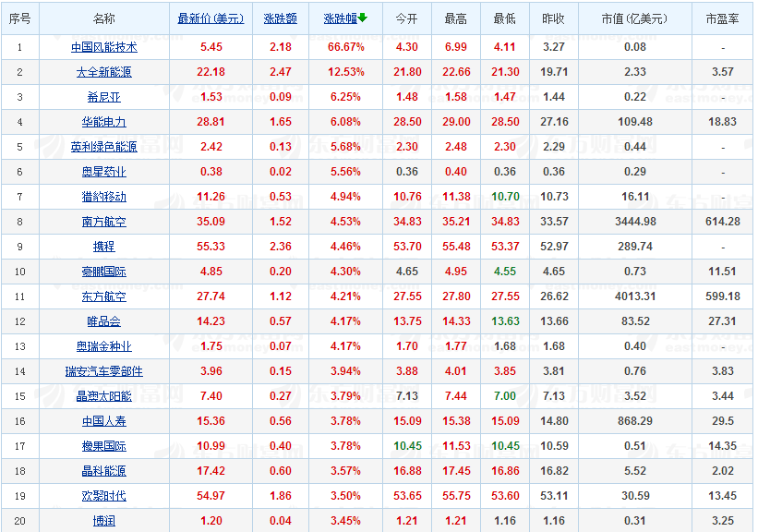Open stock 晶科能源
This screenshot has width=758, height=532.
tap(104, 471)
